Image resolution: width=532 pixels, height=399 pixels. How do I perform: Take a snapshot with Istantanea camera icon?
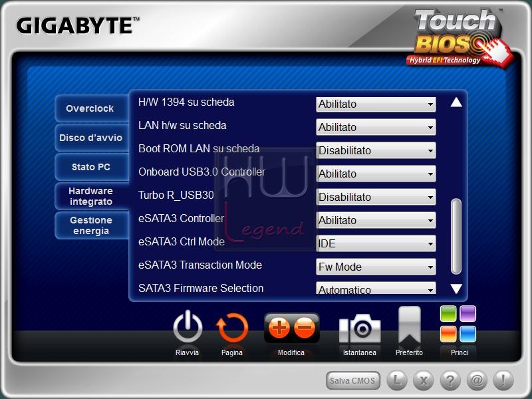pyautogui.click(x=360, y=329)
